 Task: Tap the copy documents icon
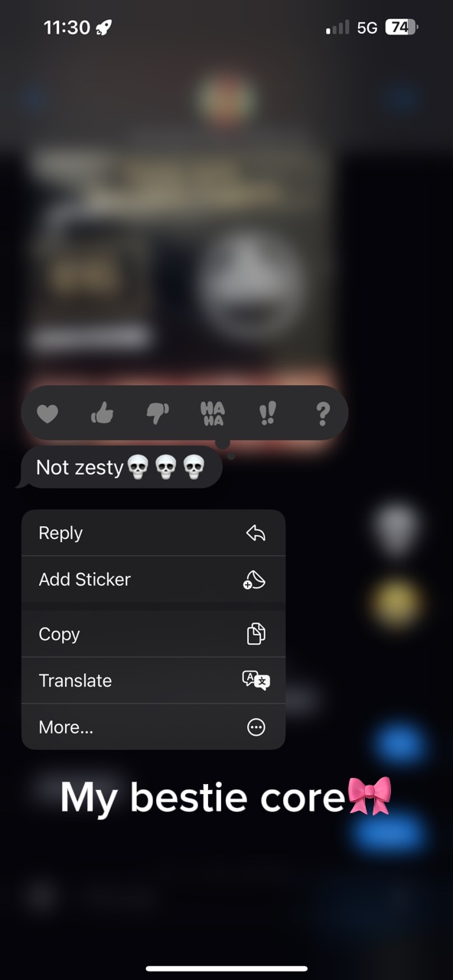coord(256,634)
